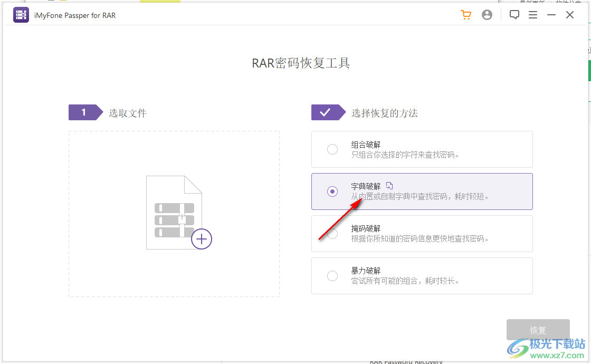Add a RAR file with plus icon
The width and height of the screenshot is (591, 364).
coord(202,239)
